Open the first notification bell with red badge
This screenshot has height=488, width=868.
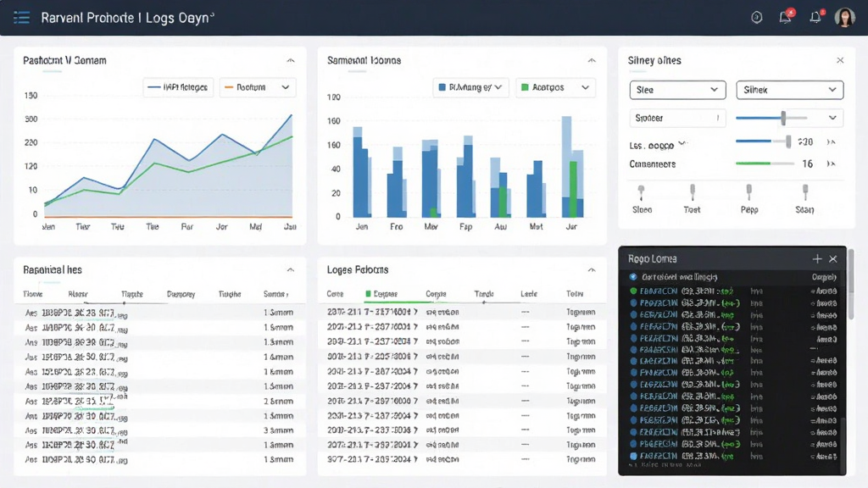786,17
